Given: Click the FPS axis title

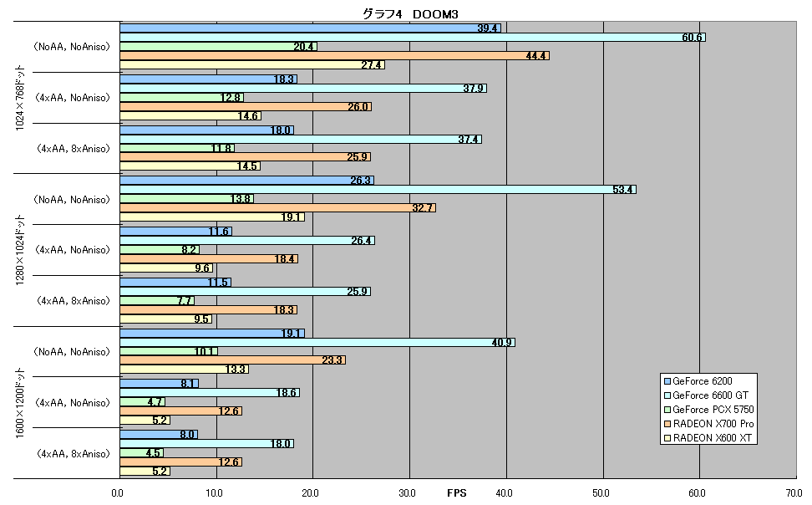Looking at the screenshot, I should 457,493.
